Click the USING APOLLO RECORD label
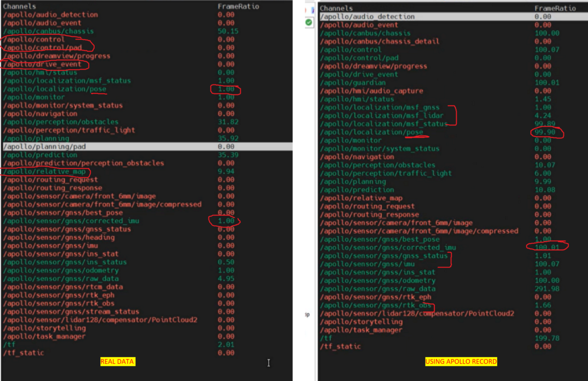This screenshot has height=381, width=588. 461,361
